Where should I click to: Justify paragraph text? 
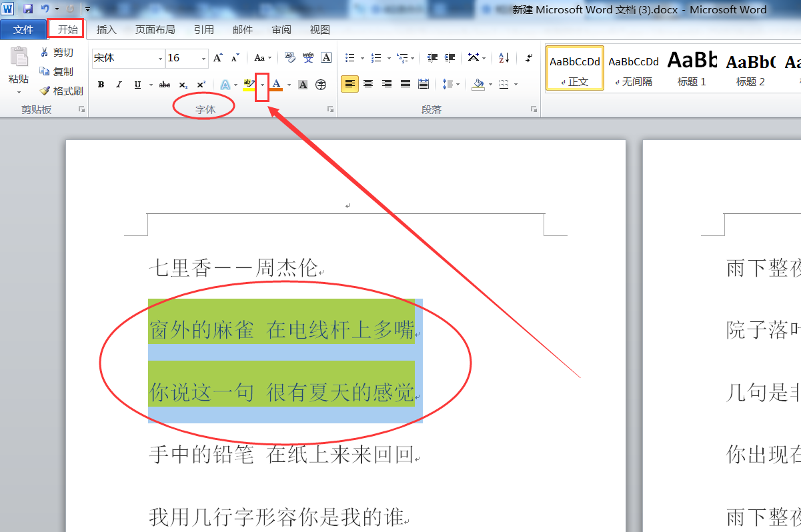click(x=405, y=84)
